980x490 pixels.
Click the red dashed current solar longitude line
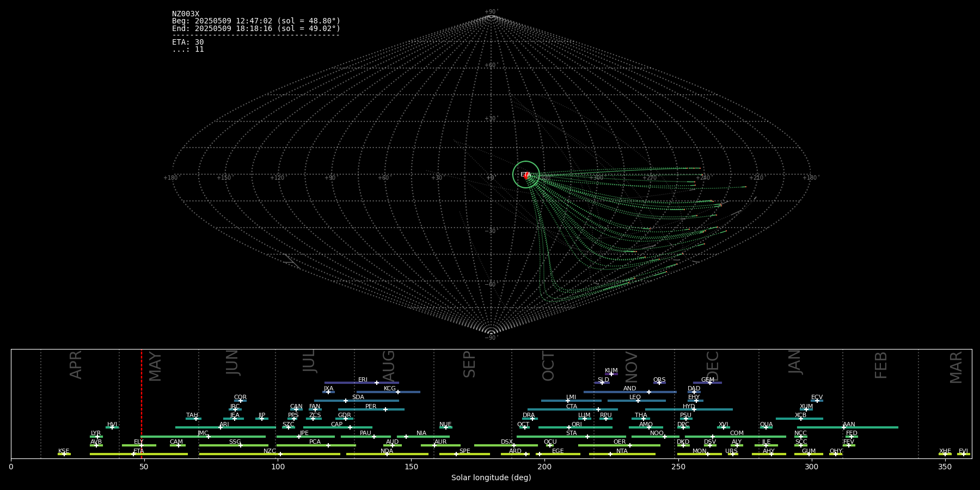(142, 403)
